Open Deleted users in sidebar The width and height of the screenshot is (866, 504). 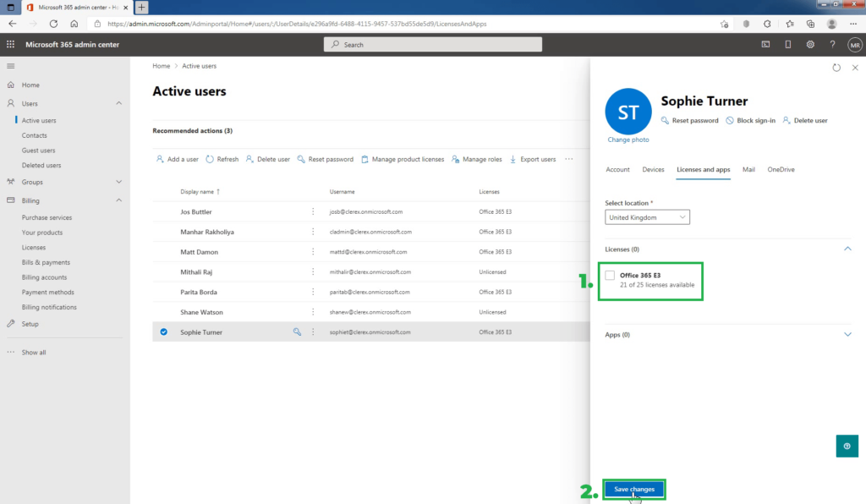[41, 165]
